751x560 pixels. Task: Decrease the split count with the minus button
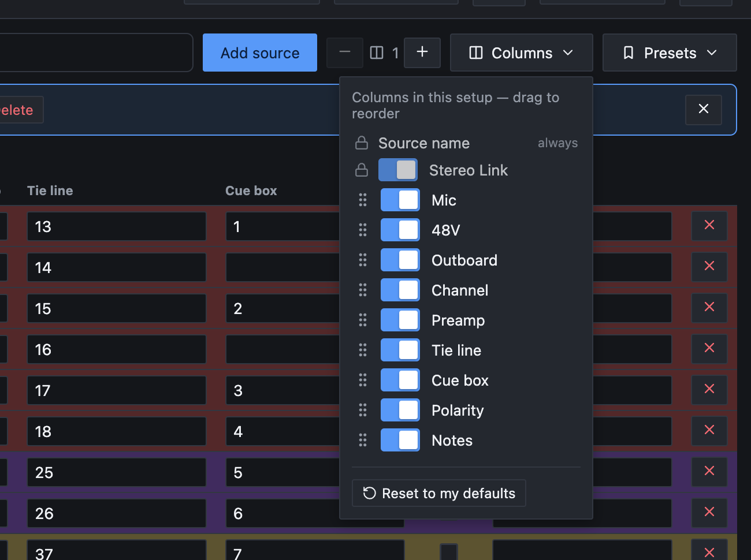345,53
